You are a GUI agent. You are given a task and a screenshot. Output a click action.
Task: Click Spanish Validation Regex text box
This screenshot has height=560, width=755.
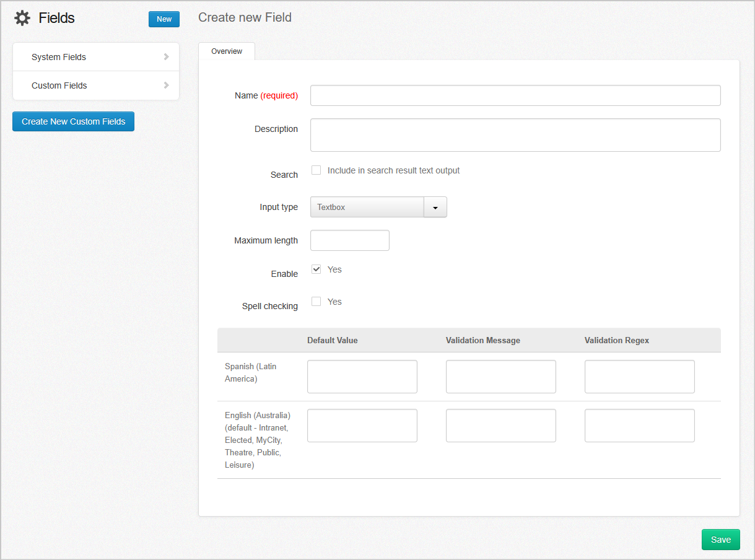(x=640, y=377)
